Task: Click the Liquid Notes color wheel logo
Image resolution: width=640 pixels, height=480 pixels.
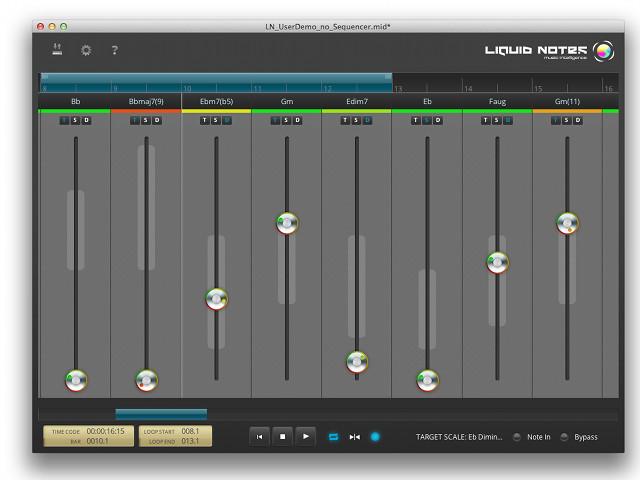Action: point(604,52)
